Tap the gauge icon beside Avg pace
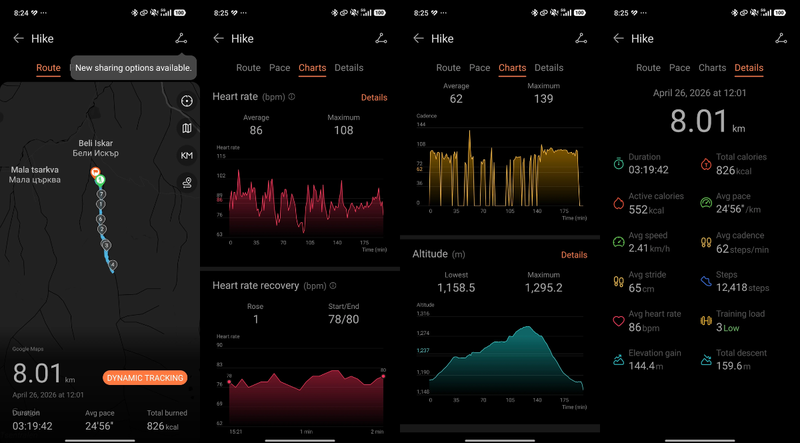The width and height of the screenshot is (800, 443). [x=706, y=203]
